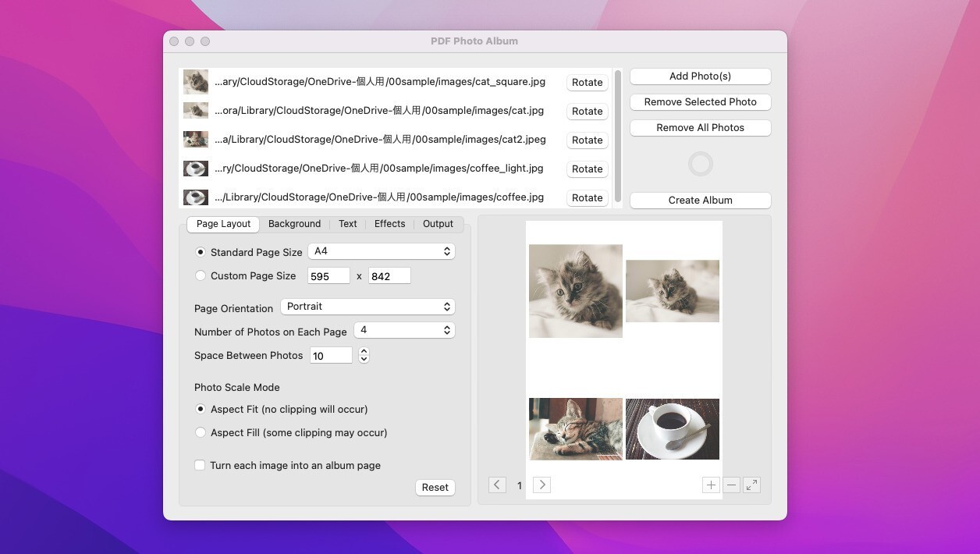Zoom in on the album preview
This screenshot has height=554, width=980.
point(711,485)
